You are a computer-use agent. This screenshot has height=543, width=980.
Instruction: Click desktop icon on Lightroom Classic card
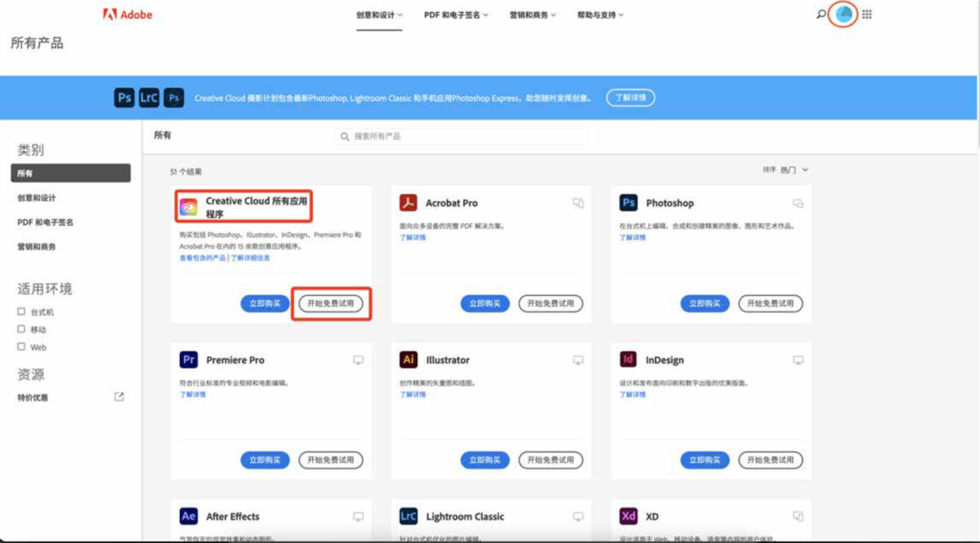tap(578, 516)
